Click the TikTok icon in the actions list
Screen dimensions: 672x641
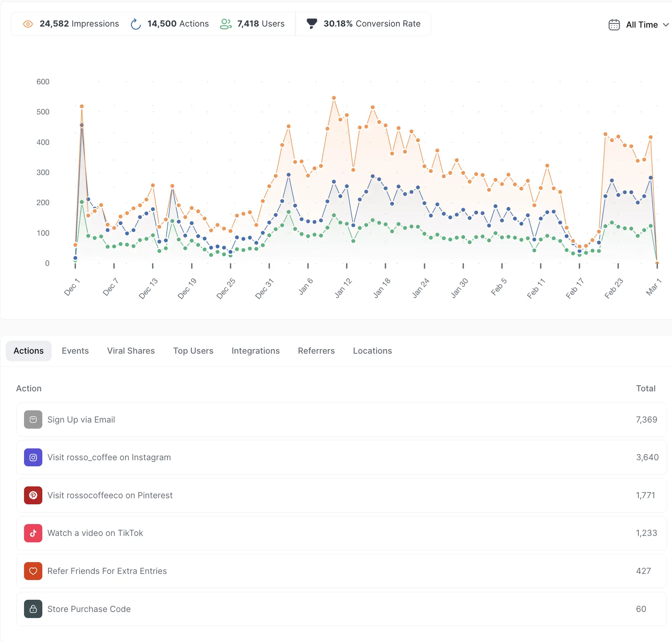(x=33, y=533)
